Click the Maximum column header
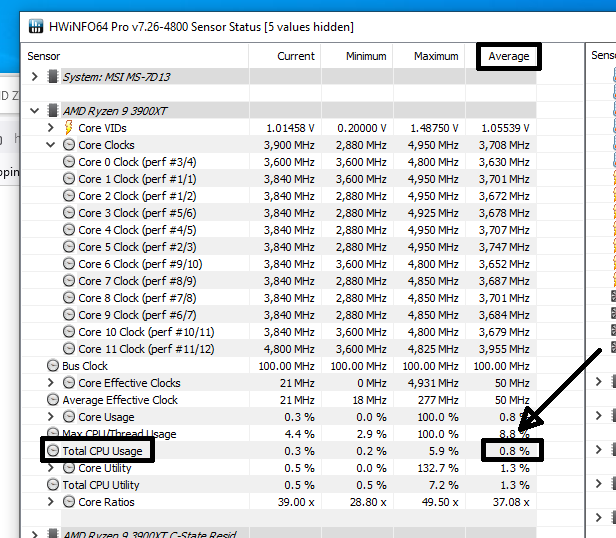The width and height of the screenshot is (616, 538). [x=429, y=56]
